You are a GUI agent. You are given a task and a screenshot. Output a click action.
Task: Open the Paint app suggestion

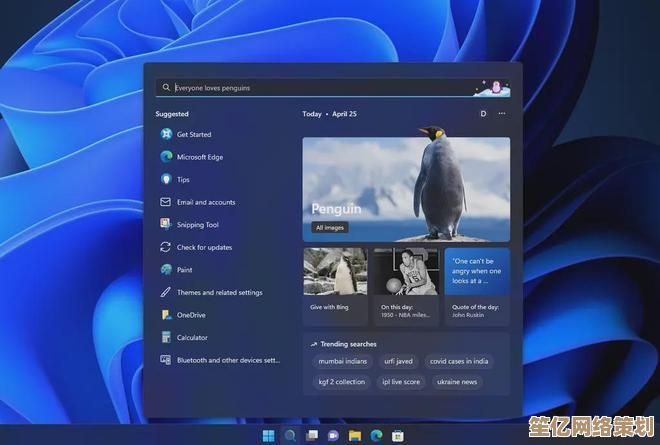coord(185,270)
